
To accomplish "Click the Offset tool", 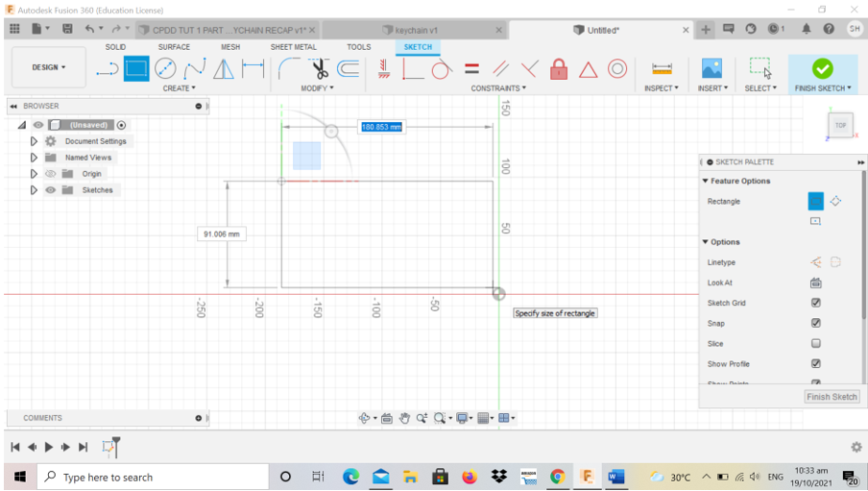I will (349, 69).
